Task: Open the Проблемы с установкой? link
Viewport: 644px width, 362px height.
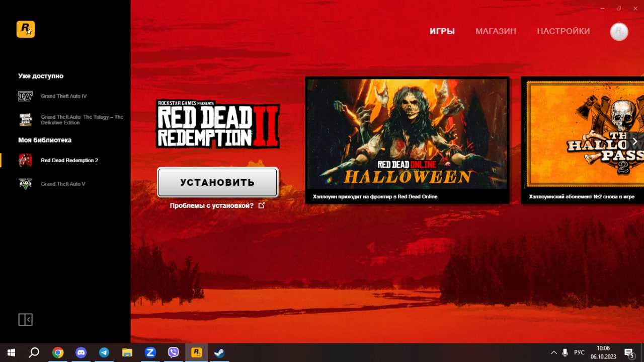Action: click(212, 205)
